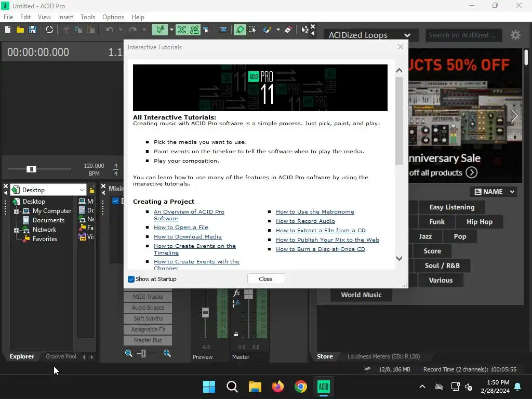Click the Undo arrow icon
Image resolution: width=532 pixels, height=399 pixels.
109,30
